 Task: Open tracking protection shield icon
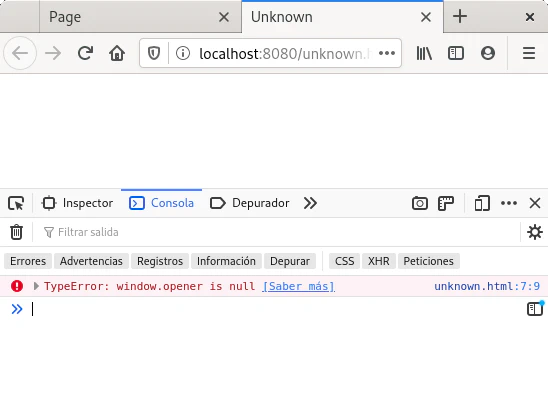click(x=154, y=53)
